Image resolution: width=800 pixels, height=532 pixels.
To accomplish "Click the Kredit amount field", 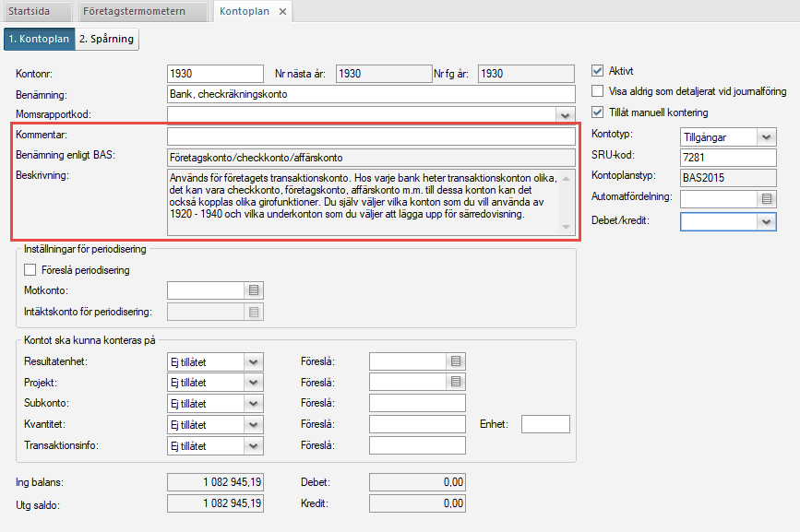I will (417, 503).
